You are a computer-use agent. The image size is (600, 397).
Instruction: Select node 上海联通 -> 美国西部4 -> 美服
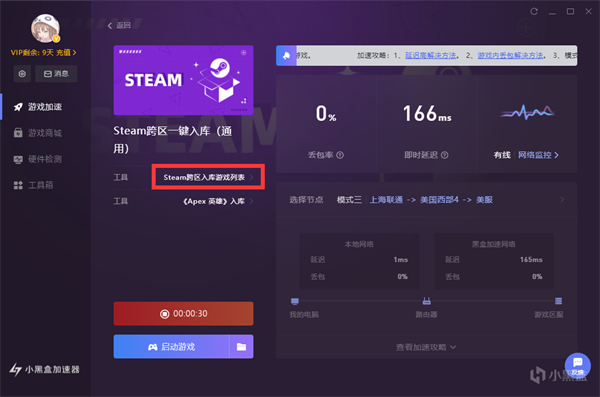pyautogui.click(x=431, y=199)
